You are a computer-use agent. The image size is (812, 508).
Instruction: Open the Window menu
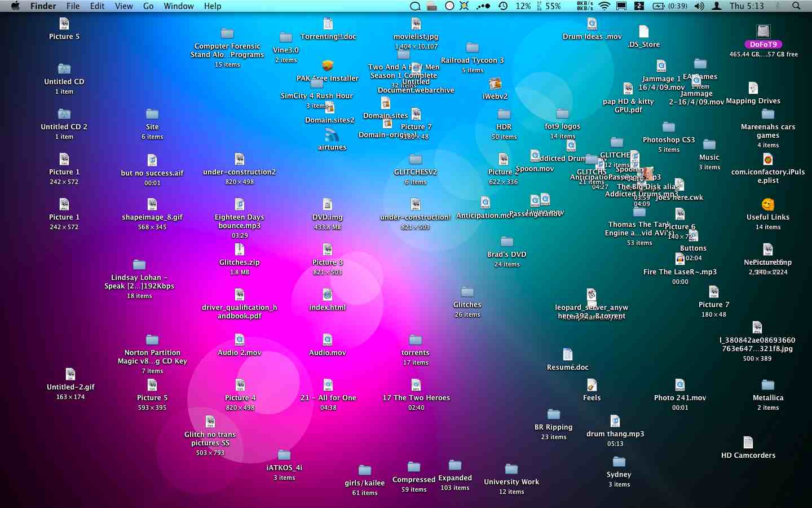pyautogui.click(x=179, y=6)
